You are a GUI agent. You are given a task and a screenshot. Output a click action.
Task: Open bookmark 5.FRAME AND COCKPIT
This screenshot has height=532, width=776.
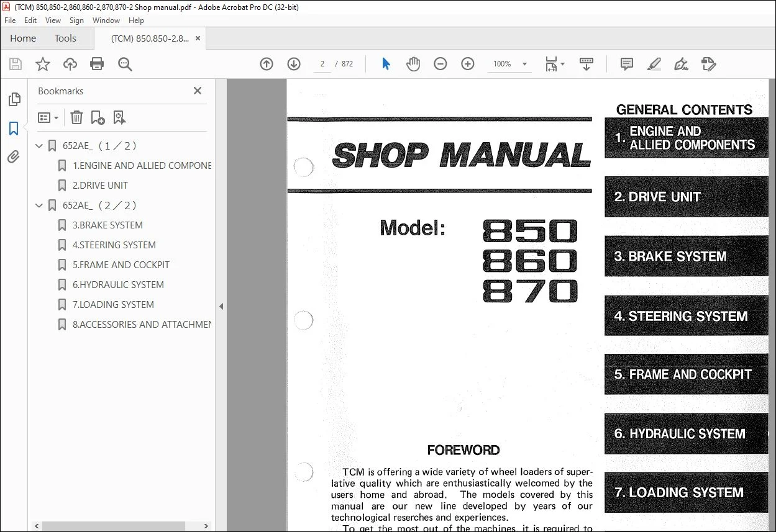tap(121, 265)
